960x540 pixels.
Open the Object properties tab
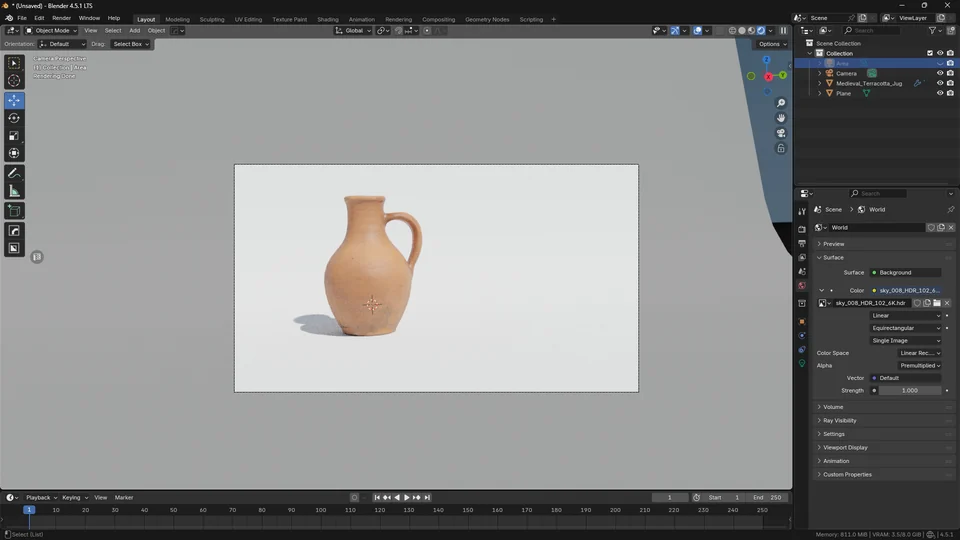802,322
